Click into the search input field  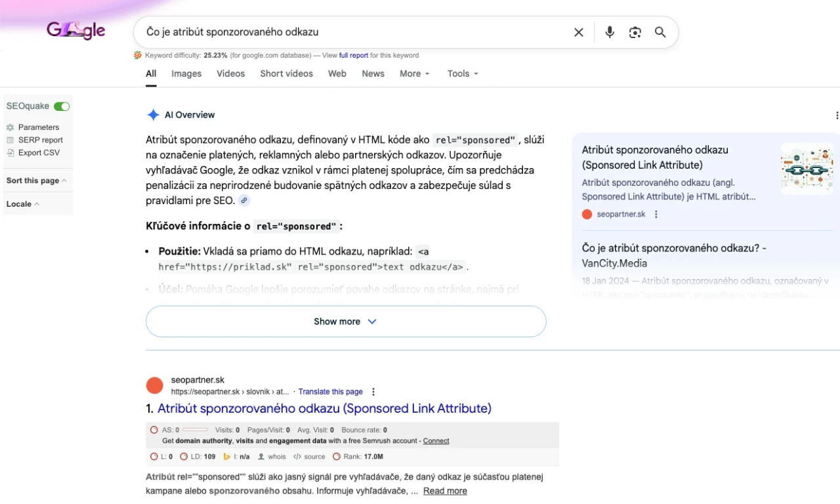348,32
